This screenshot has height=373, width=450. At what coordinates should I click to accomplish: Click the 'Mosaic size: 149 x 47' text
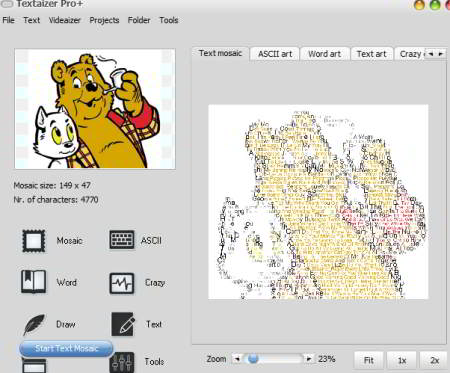pyautogui.click(x=52, y=185)
